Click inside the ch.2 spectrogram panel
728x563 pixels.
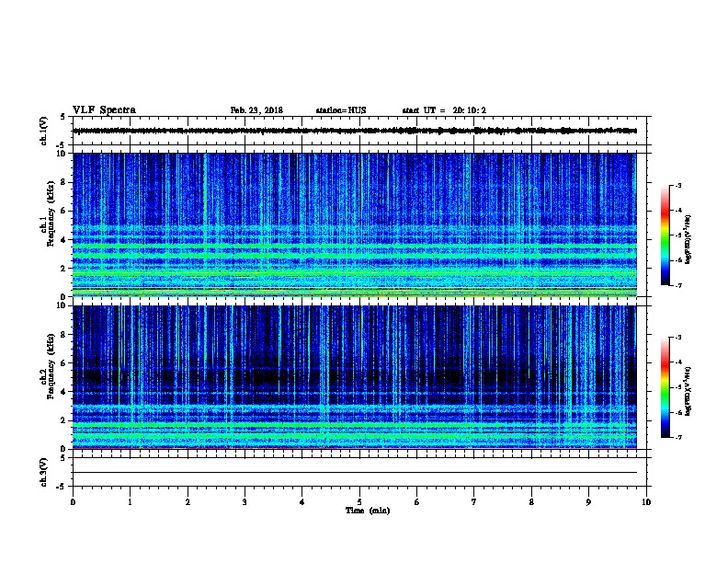(355, 377)
